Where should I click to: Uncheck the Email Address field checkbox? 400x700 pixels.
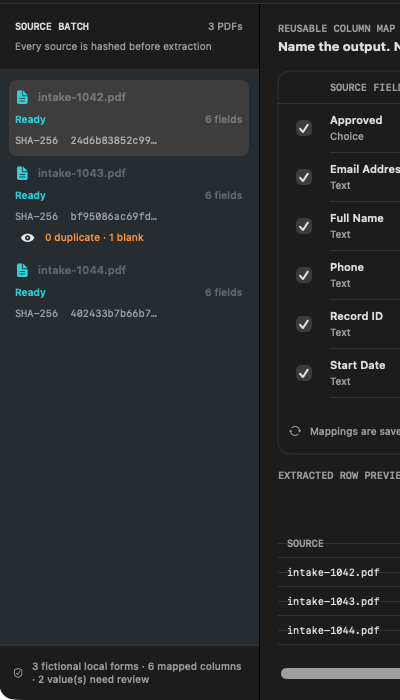click(x=304, y=177)
